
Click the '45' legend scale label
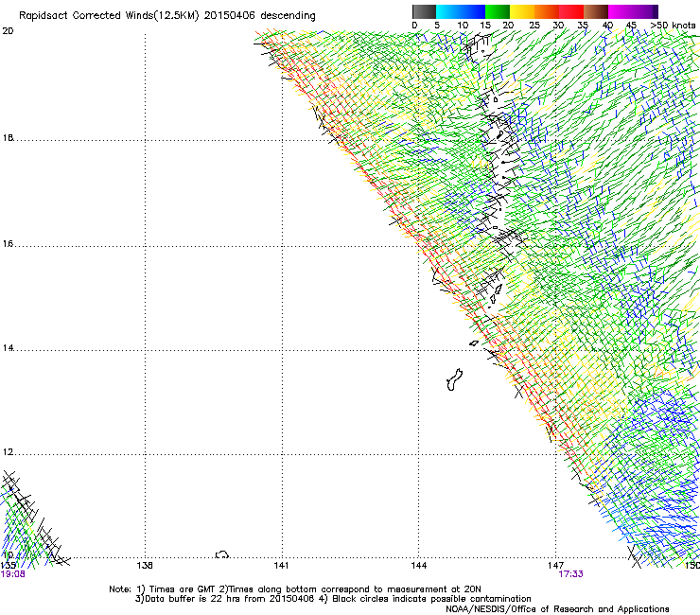631,26
